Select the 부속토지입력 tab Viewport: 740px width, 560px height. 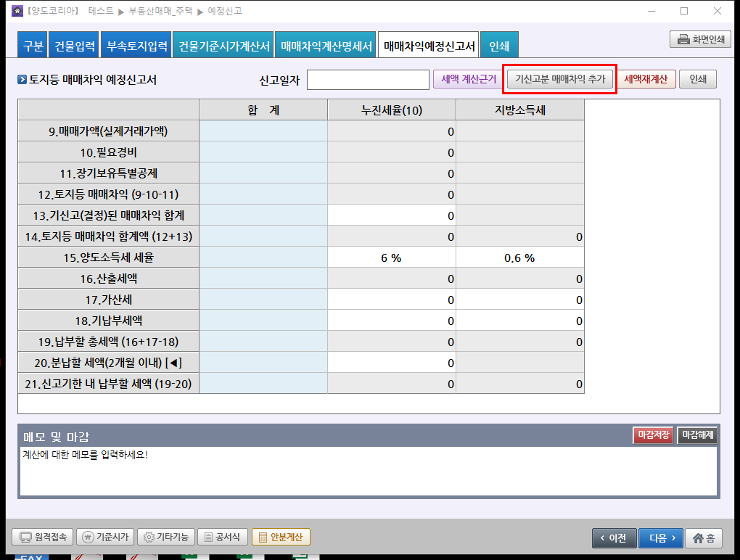136,46
